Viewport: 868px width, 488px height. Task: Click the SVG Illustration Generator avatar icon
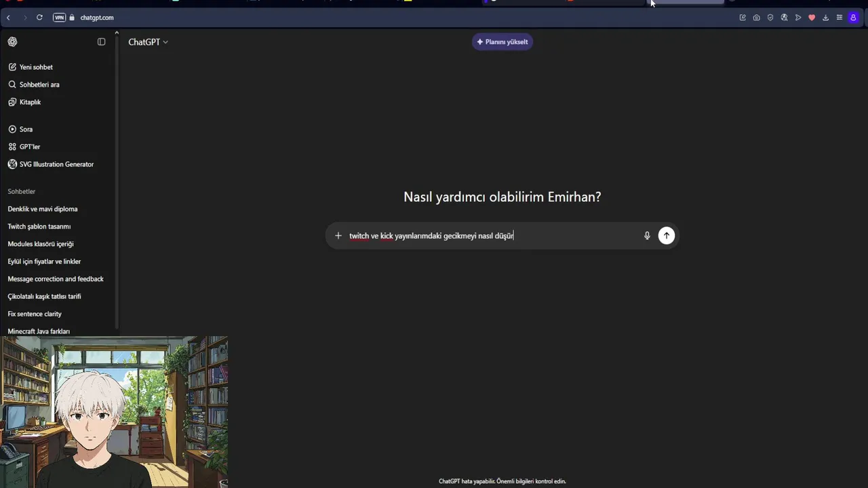tap(12, 165)
